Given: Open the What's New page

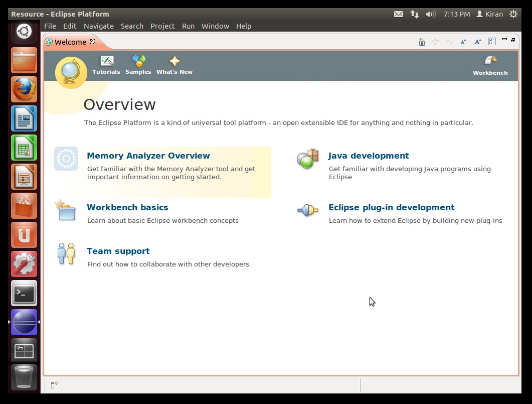Looking at the screenshot, I should (x=174, y=65).
